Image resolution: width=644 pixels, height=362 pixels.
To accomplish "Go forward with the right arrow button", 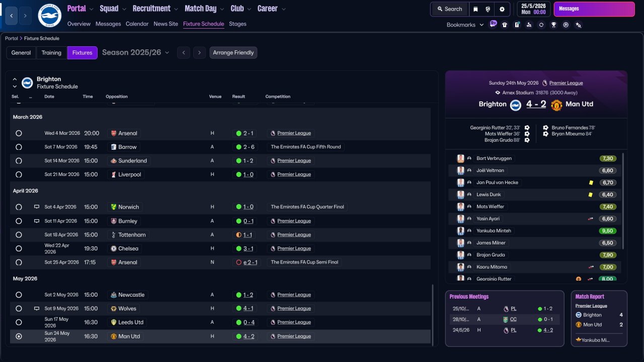I will tap(25, 16).
